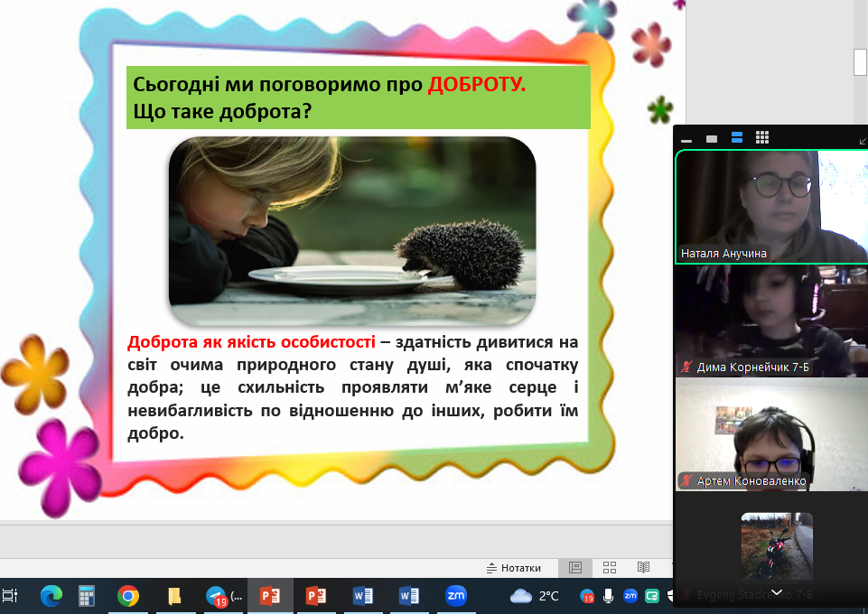
Task: Open Task View on the taskbar
Action: [x=10, y=596]
